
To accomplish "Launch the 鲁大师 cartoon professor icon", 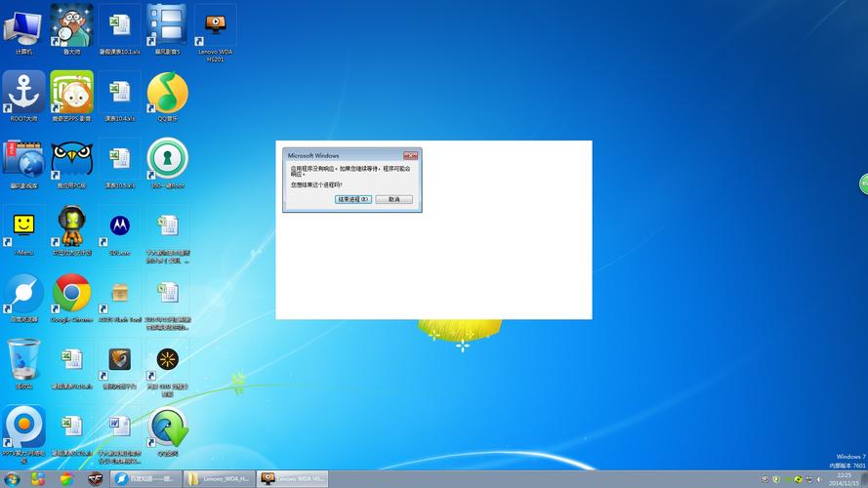I will coord(71,28).
